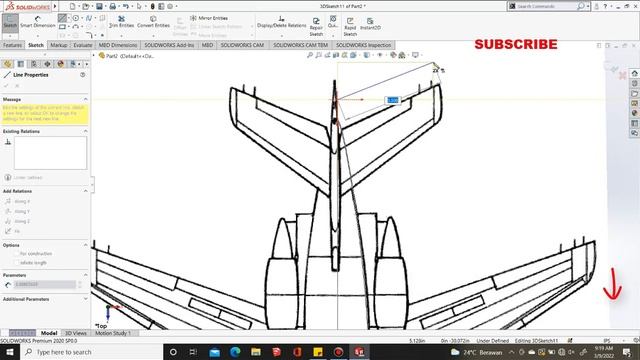Open the DisplayManager tab icon

click(60, 64)
